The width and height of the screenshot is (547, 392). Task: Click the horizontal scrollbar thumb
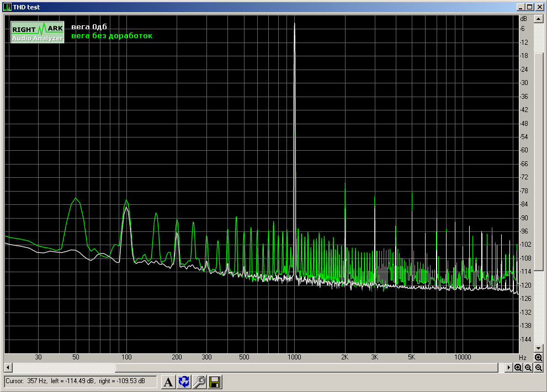click(307, 368)
